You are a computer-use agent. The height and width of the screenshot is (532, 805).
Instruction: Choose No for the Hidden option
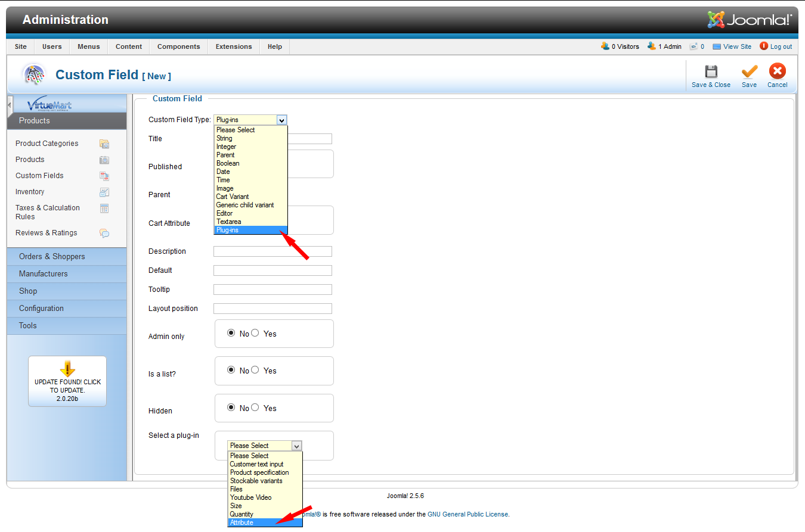(231, 407)
